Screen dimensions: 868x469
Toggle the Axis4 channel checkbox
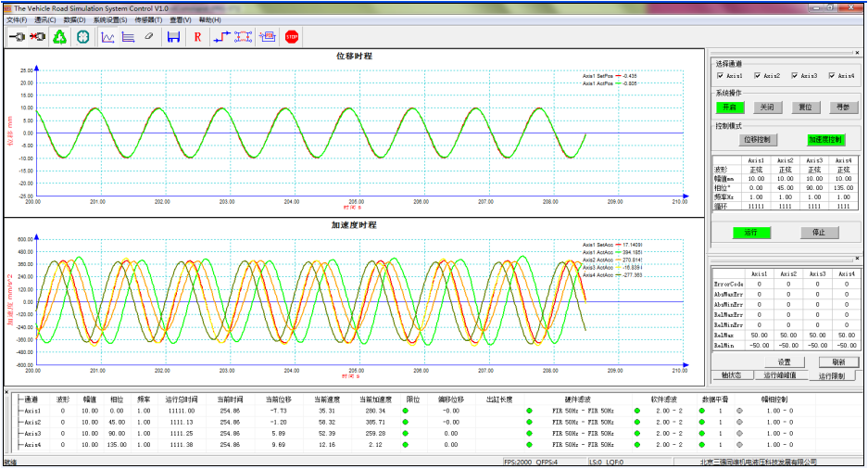point(832,76)
